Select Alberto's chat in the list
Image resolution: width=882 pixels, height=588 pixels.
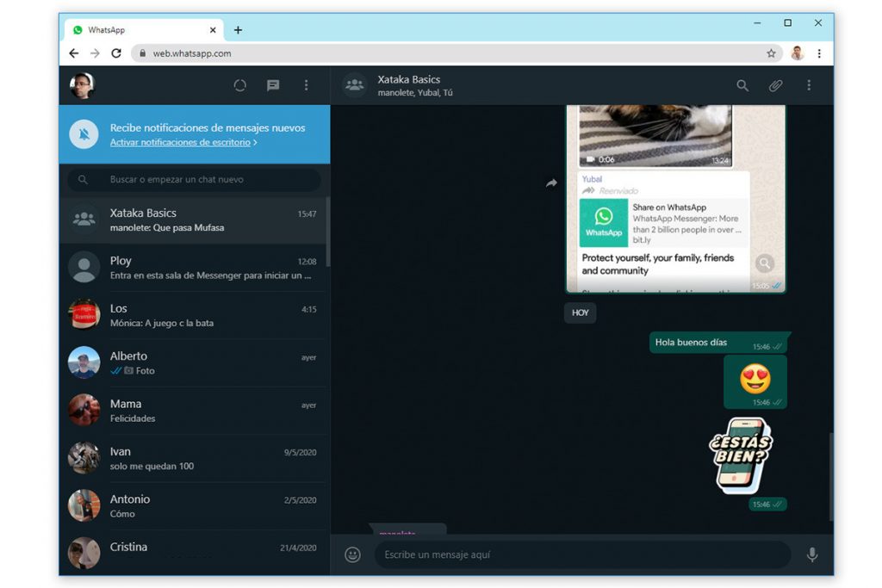pyautogui.click(x=194, y=363)
